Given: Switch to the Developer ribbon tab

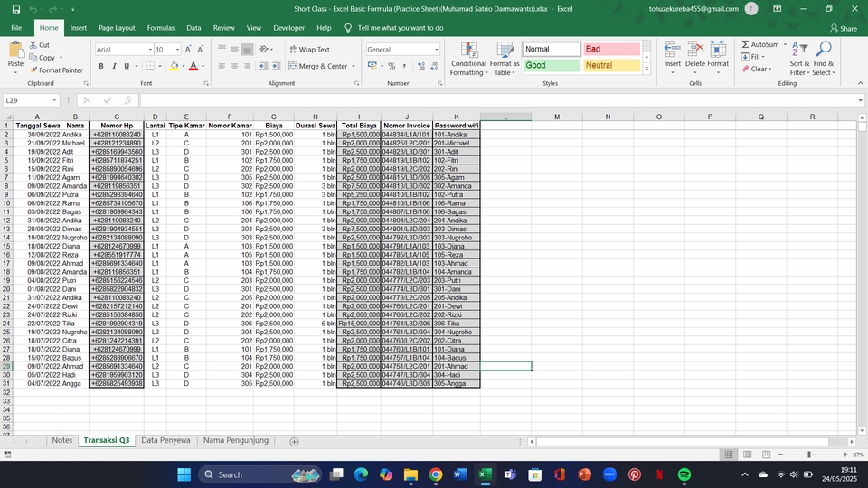Looking at the screenshot, I should pyautogui.click(x=289, y=28).
